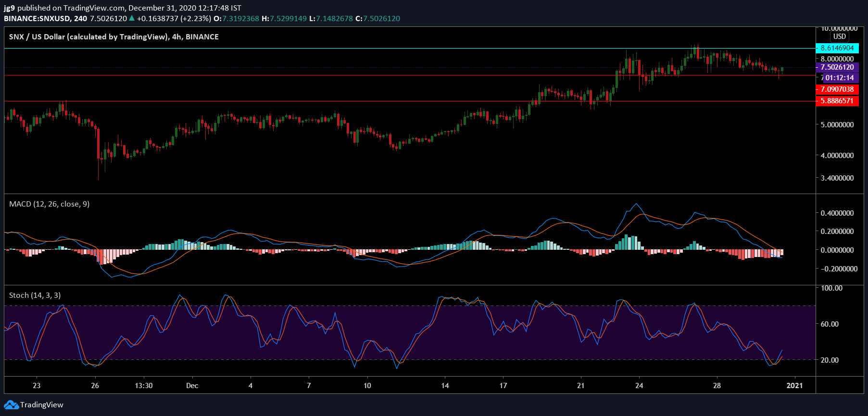The width and height of the screenshot is (868, 416).
Task: Select the 7.0907038 red price label
Action: [837, 89]
